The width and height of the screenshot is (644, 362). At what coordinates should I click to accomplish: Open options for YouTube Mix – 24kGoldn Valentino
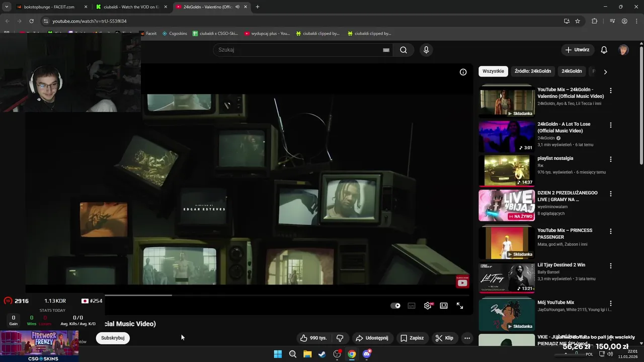[x=611, y=90]
